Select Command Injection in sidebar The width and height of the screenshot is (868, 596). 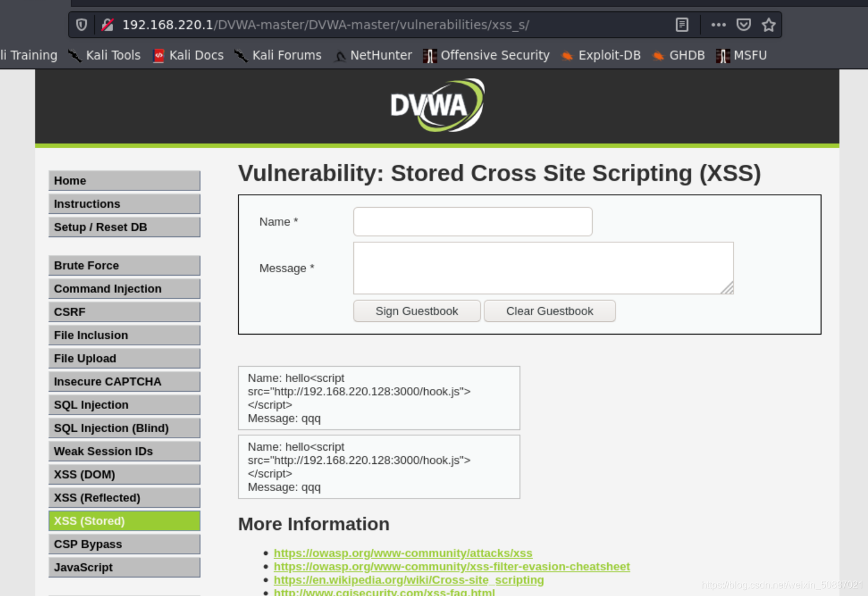(125, 289)
